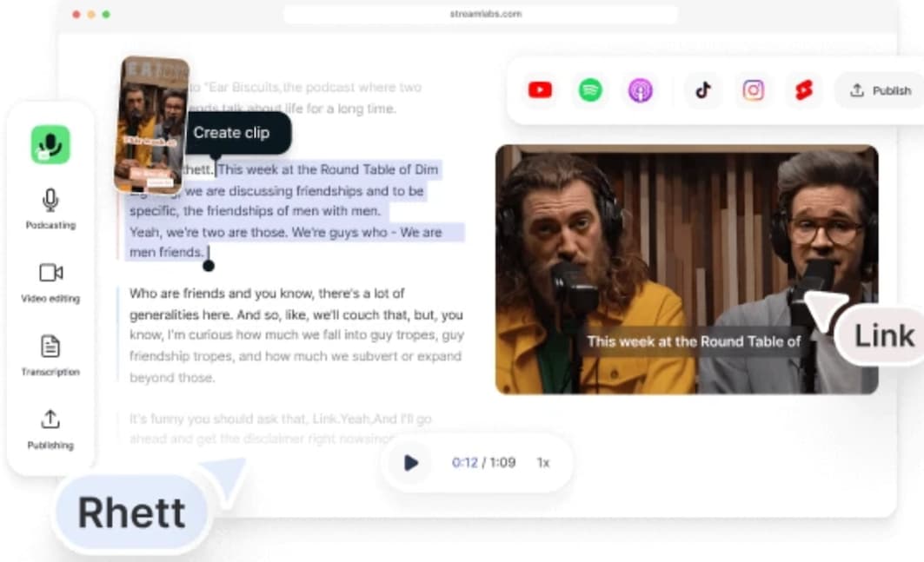Click the Rhett speaker label
This screenshot has width=924, height=562.
coord(131,512)
